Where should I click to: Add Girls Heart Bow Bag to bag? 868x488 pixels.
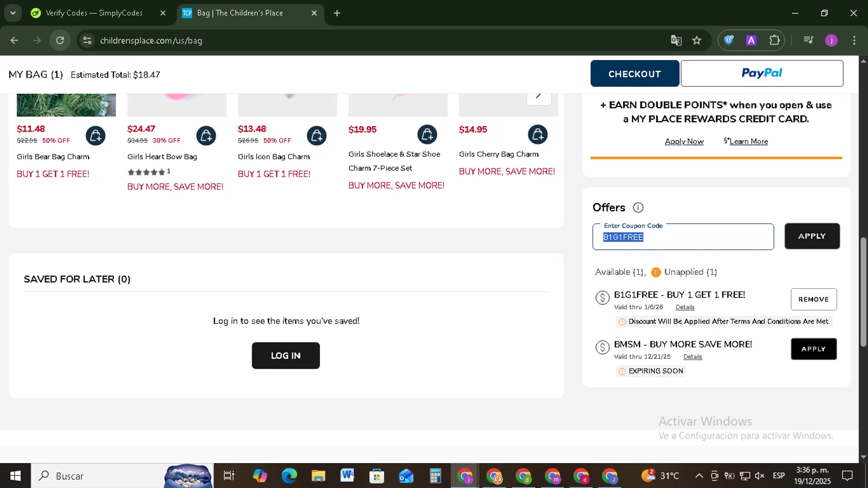coord(206,136)
